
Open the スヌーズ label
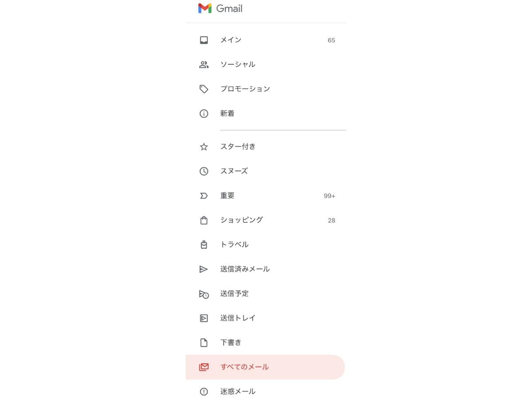[x=234, y=171]
